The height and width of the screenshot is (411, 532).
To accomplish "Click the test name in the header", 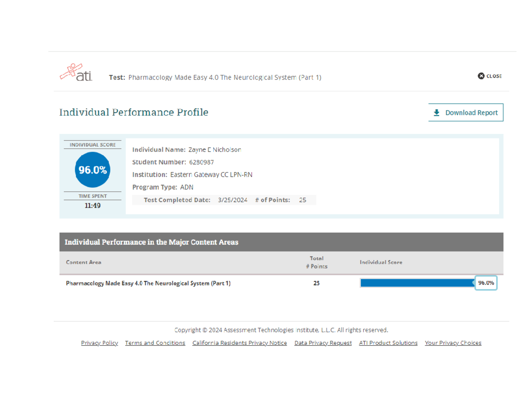I will tap(225, 77).
